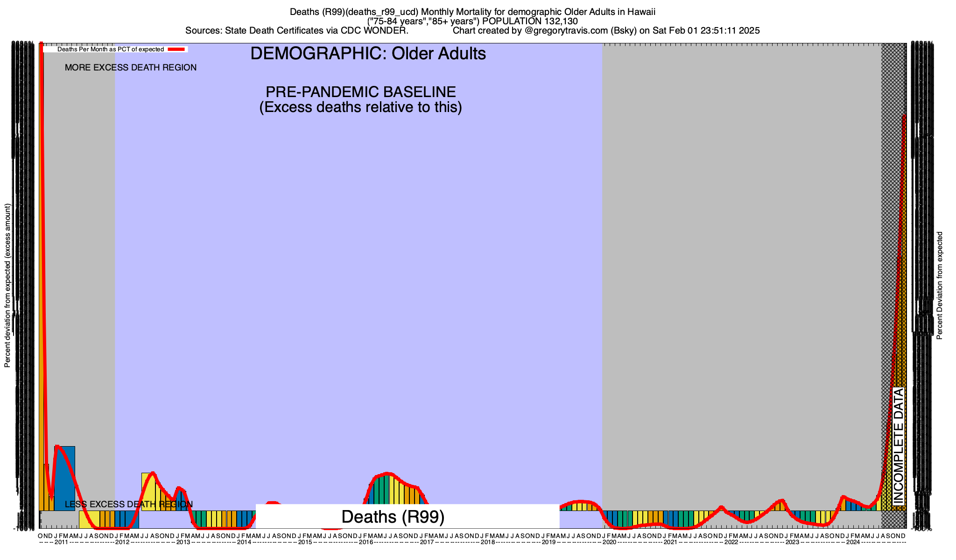Screen dimensions: 956x560
Task: Click the red line sample in the legend
Action: pos(177,49)
